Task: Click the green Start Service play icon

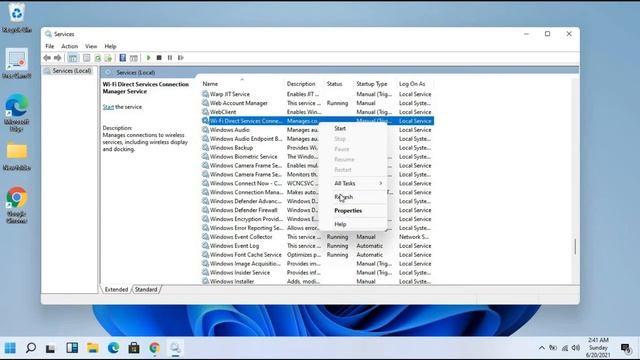Action: [x=149, y=58]
